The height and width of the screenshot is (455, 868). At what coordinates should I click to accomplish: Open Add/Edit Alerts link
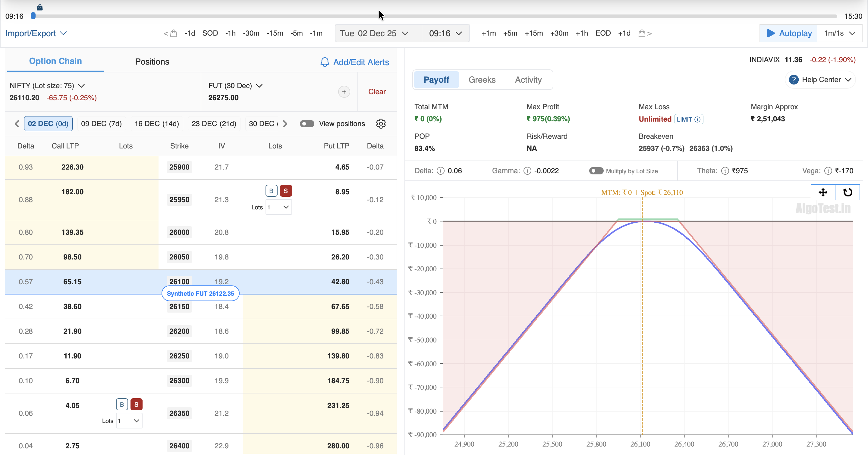click(354, 62)
